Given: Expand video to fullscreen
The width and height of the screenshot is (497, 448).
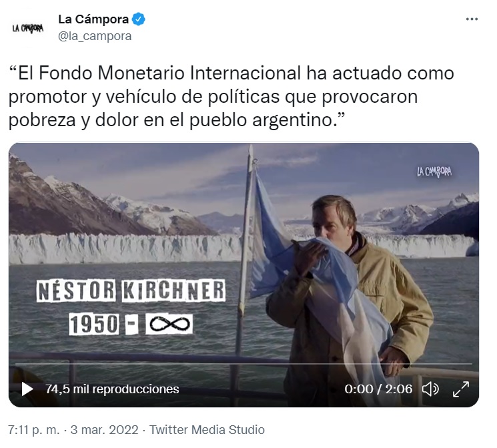Looking at the screenshot, I should tap(460, 389).
